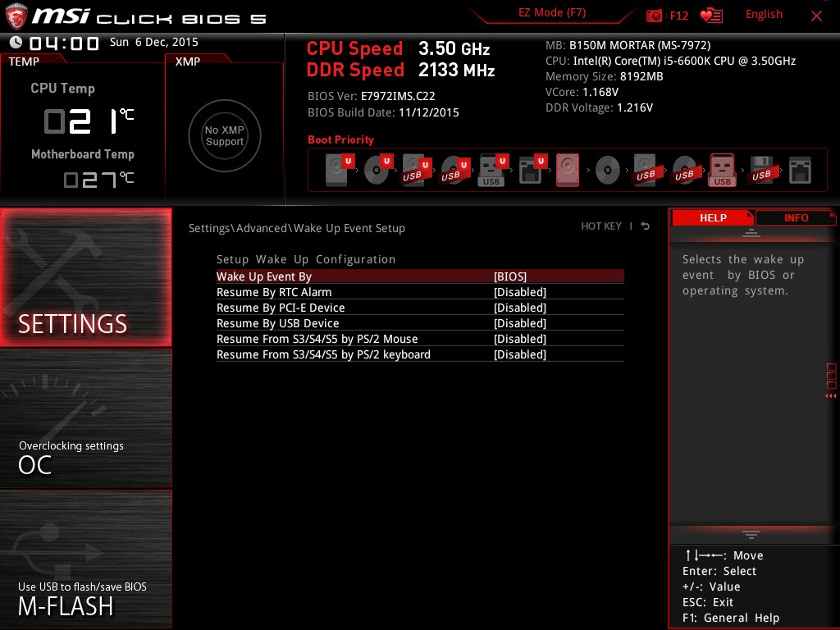
Task: Change the Resume By RTC Alarm [Disabled] value
Action: point(519,292)
